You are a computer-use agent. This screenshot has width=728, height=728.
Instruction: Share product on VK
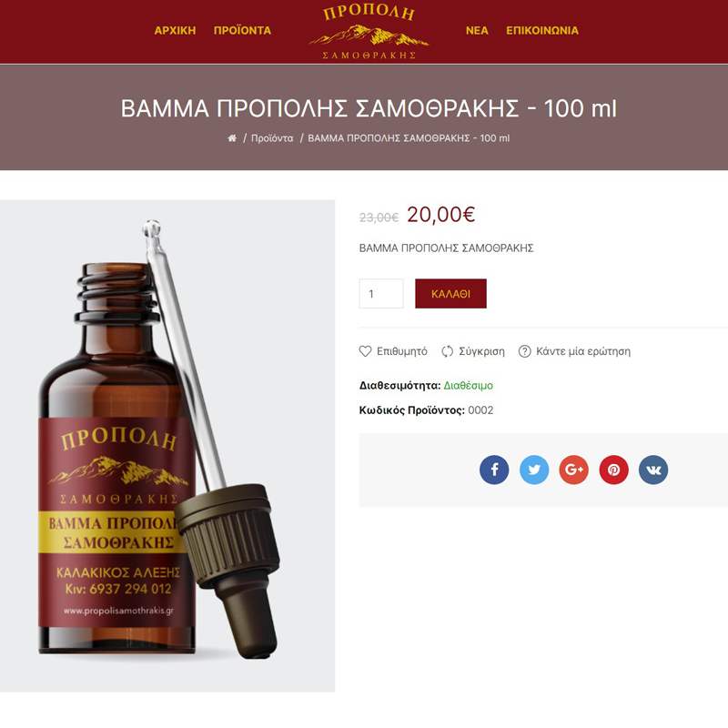pyautogui.click(x=653, y=470)
